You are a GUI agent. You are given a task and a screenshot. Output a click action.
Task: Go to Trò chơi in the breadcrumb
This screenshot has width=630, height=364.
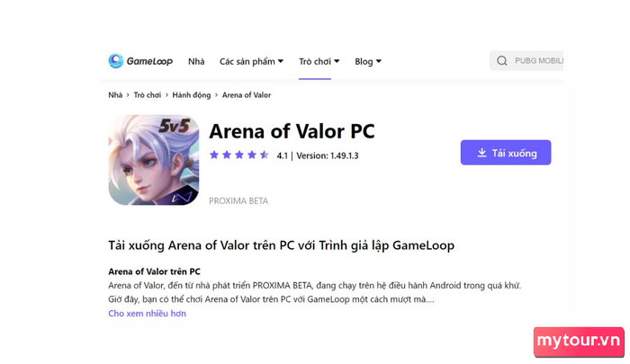point(148,95)
